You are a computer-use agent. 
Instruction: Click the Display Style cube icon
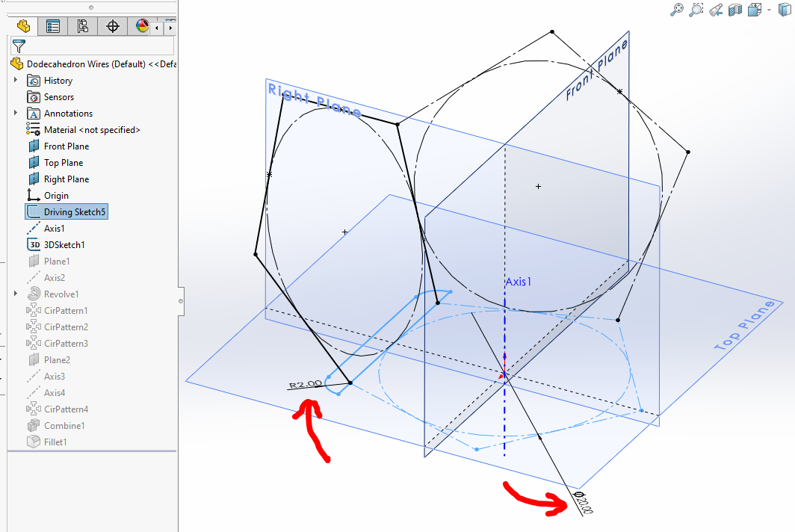click(x=785, y=10)
